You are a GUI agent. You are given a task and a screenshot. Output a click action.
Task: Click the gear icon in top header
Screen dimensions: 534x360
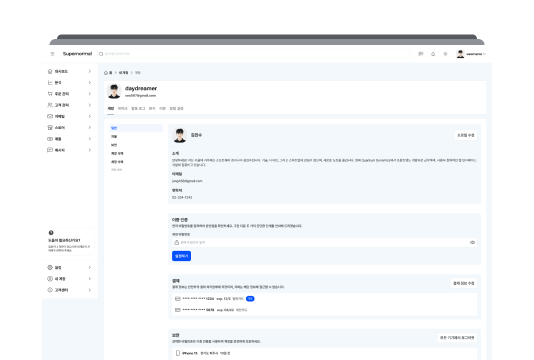coord(445,54)
